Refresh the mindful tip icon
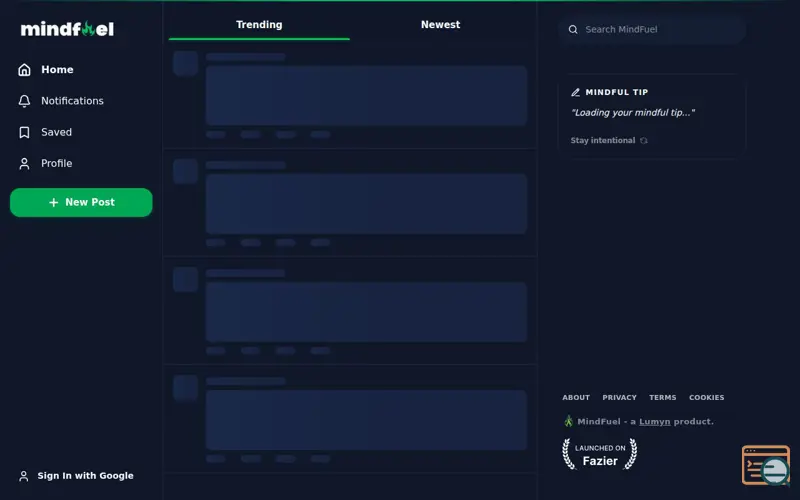The width and height of the screenshot is (800, 500). pos(643,141)
